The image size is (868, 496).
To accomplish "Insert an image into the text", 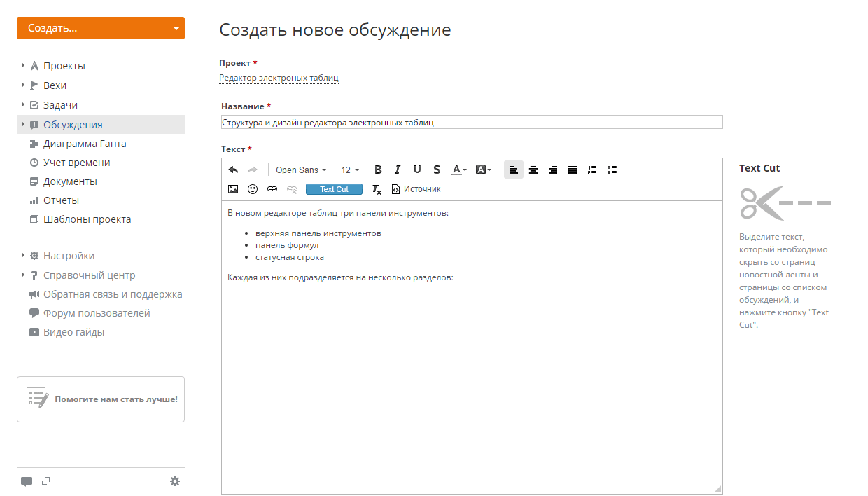I will [233, 189].
